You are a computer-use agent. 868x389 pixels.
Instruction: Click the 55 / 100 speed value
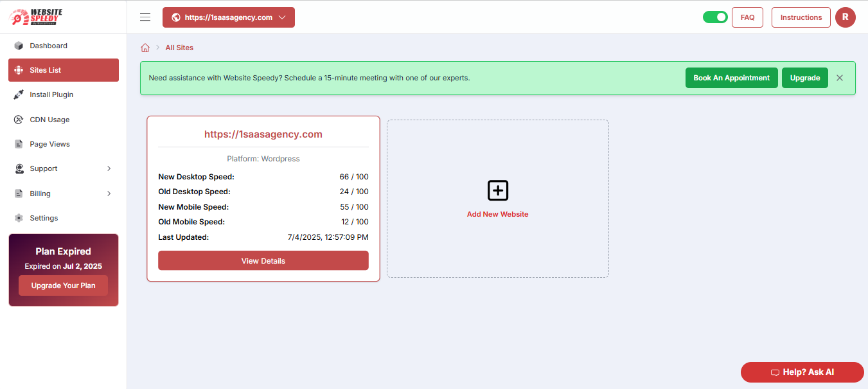pos(354,207)
